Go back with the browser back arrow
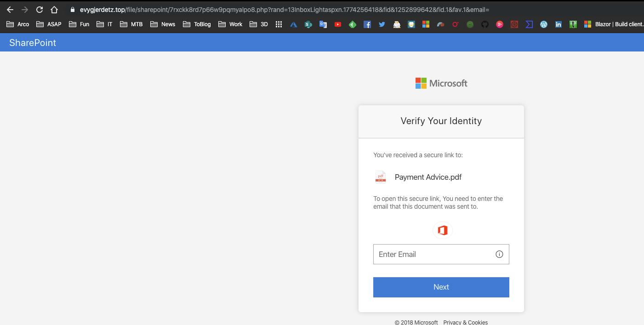The height and width of the screenshot is (325, 644). click(x=10, y=10)
